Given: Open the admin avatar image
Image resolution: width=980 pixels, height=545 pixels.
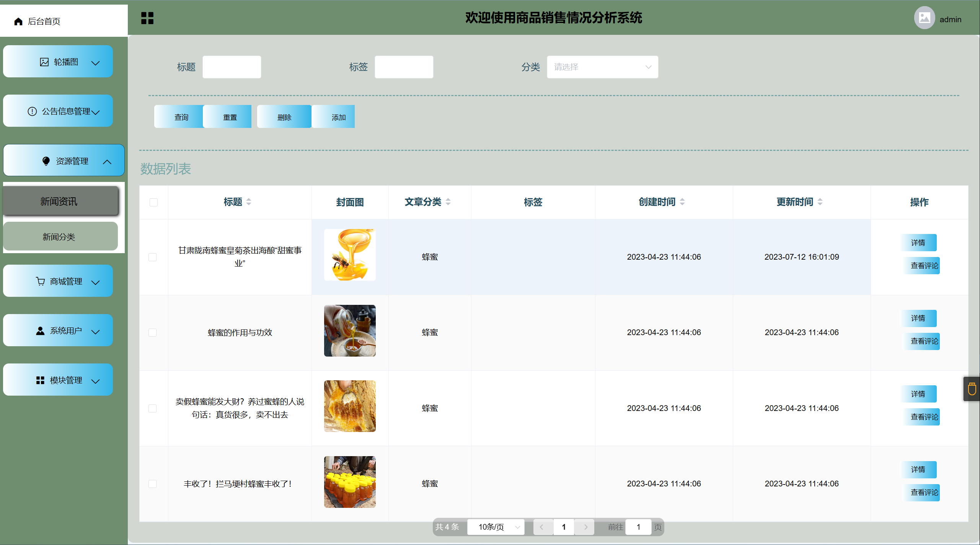Looking at the screenshot, I should pos(925,18).
